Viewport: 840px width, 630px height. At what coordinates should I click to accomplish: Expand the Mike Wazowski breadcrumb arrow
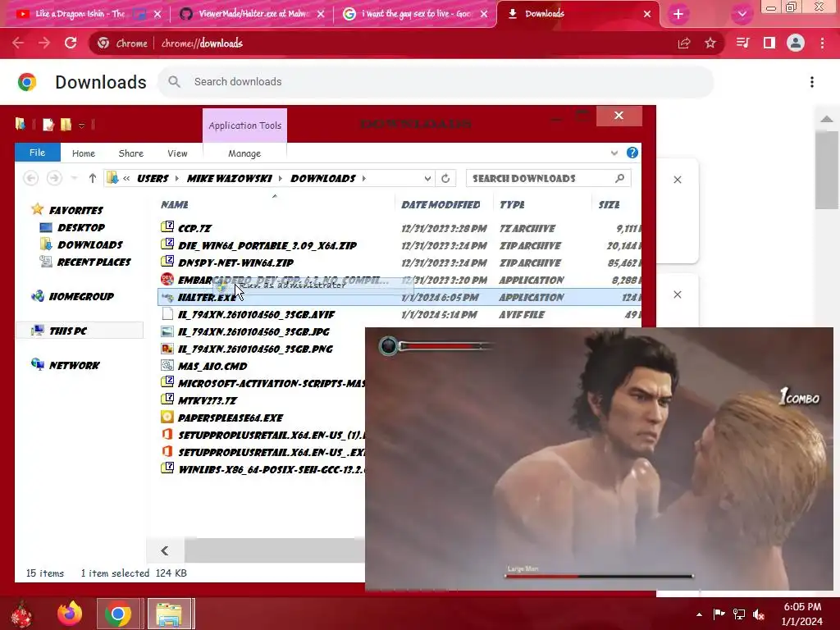pyautogui.click(x=281, y=178)
